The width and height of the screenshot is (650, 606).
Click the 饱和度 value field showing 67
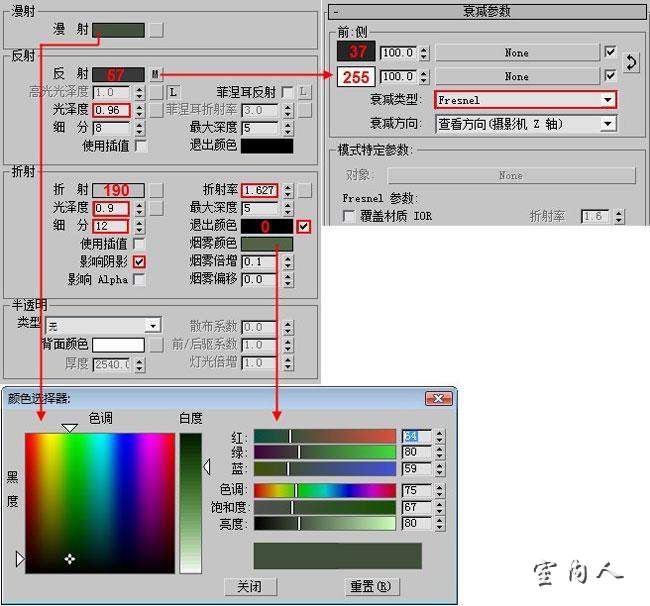417,507
